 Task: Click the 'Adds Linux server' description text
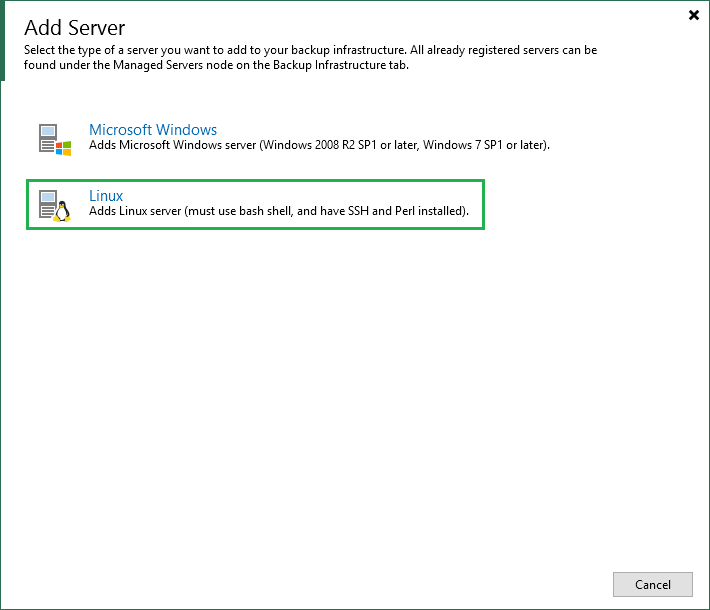click(279, 212)
